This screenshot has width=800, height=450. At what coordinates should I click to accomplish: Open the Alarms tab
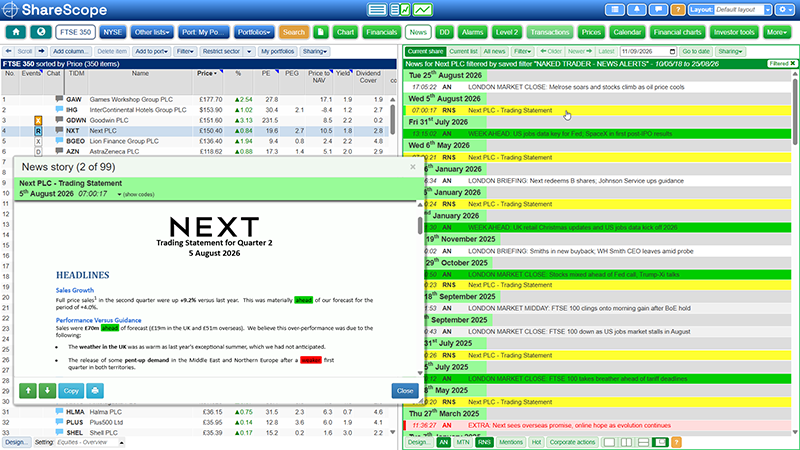tap(472, 32)
